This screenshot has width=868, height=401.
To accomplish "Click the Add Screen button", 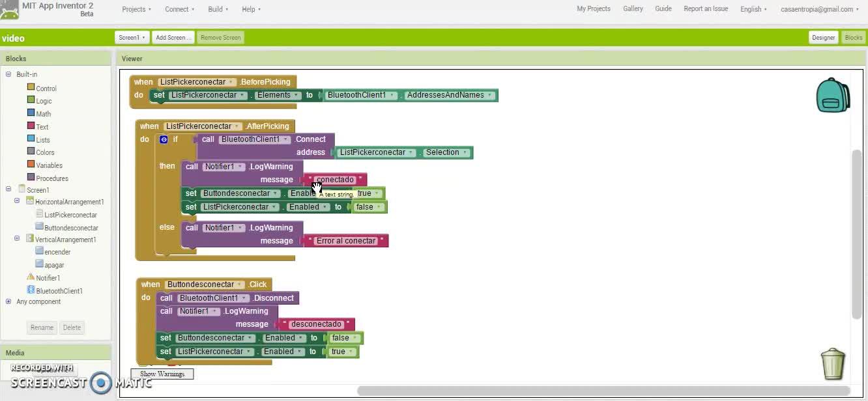I will 173,38.
